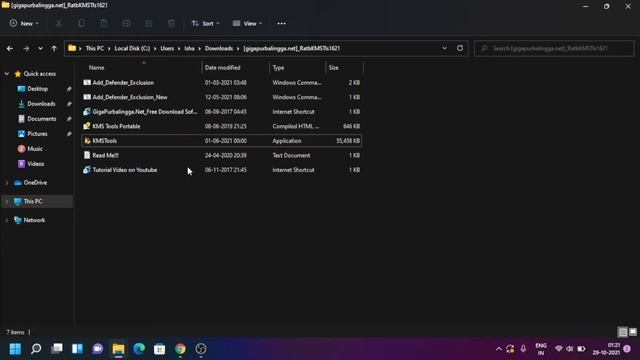Go forward with the Forward arrow
This screenshot has height=360, width=640.
(x=26, y=49)
